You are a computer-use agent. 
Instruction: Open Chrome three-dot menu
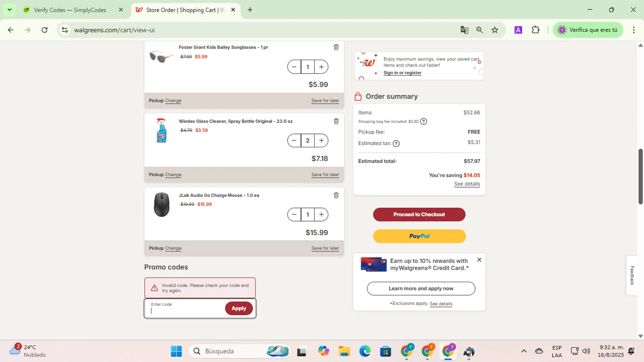[634, 30]
